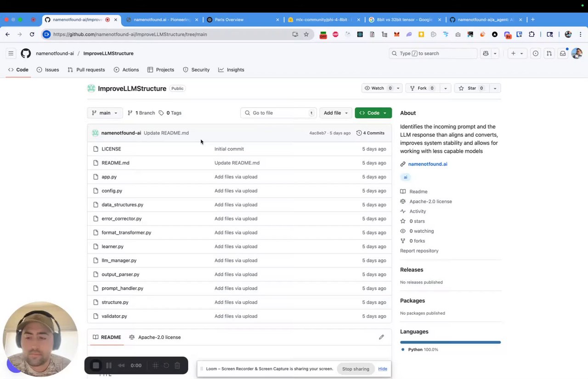Screen dimensions: 588x379
Task: Click the browser address bar URL
Action: click(x=130, y=34)
